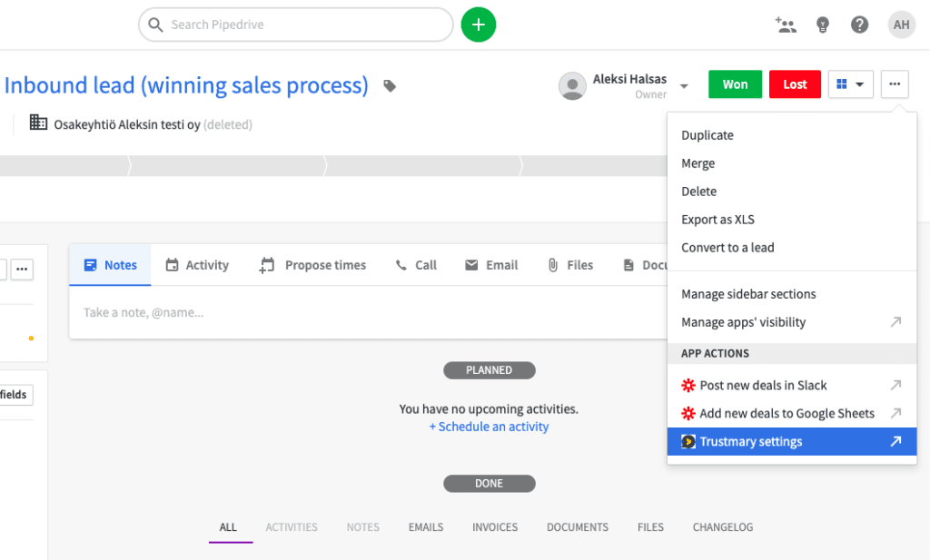This screenshot has height=560, width=930.
Task: Click the PLANNED section label
Action: (490, 370)
